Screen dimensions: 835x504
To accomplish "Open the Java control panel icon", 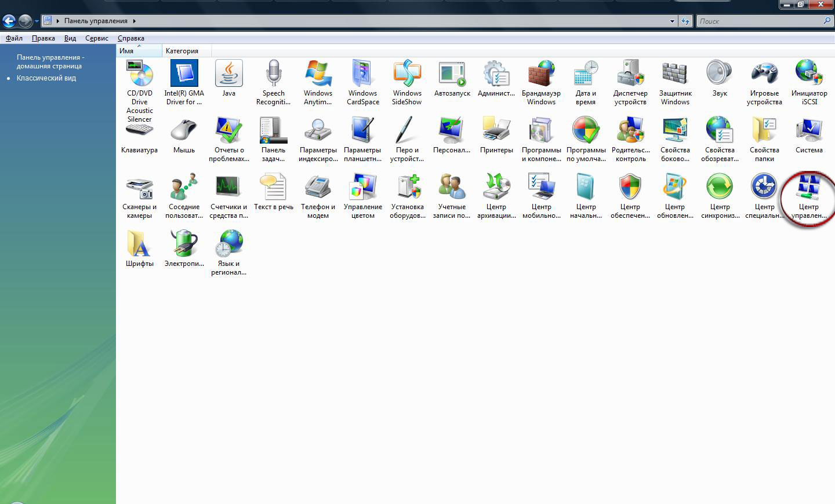I will point(229,74).
